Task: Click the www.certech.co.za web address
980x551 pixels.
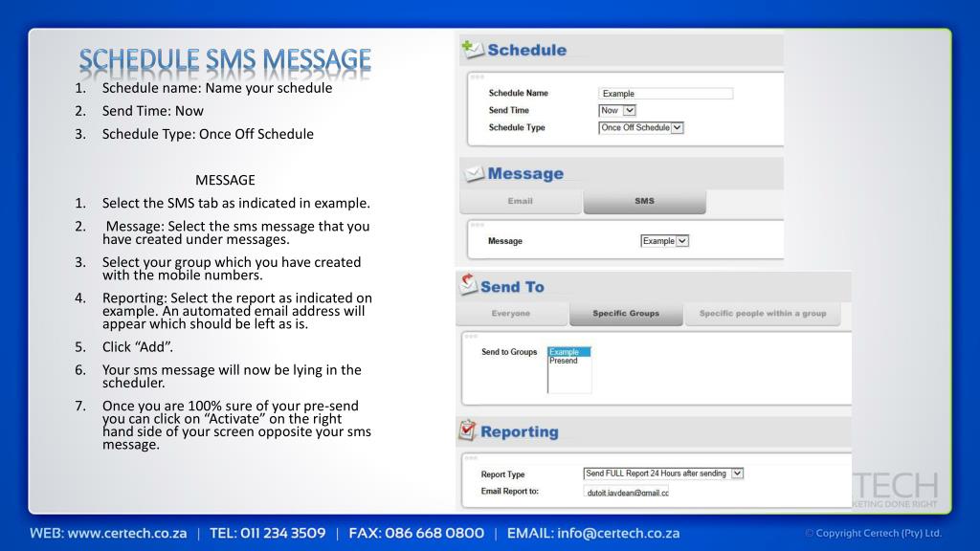Action: click(127, 534)
